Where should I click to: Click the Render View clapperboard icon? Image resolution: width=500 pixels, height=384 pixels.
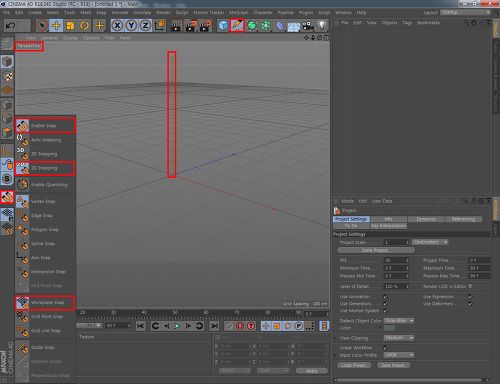[x=175, y=25]
